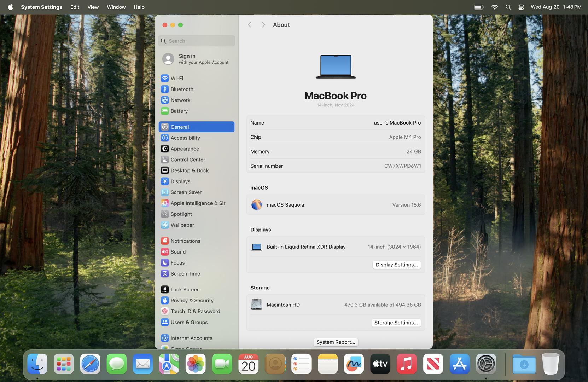Open the Apple menu
This screenshot has width=588, height=382.
(10, 7)
